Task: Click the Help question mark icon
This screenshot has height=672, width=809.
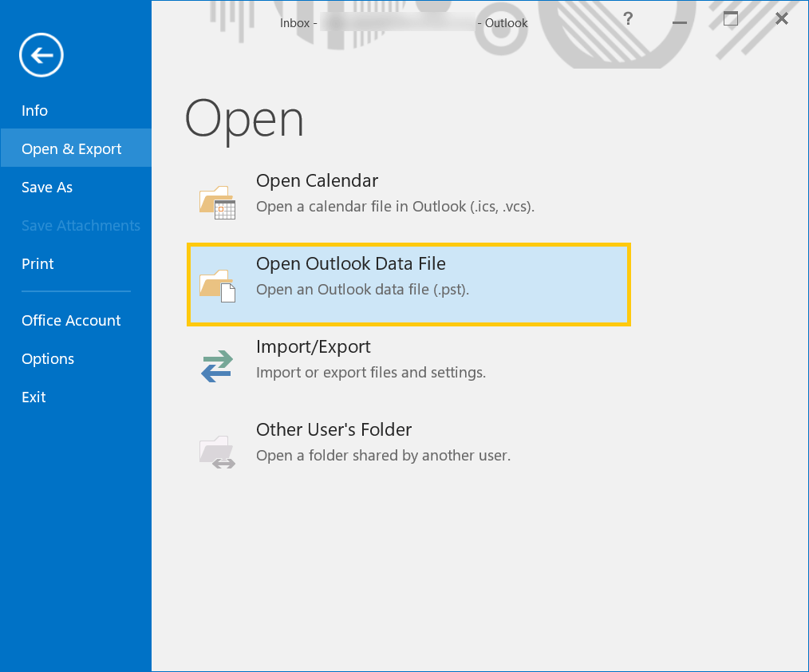Action: (628, 19)
